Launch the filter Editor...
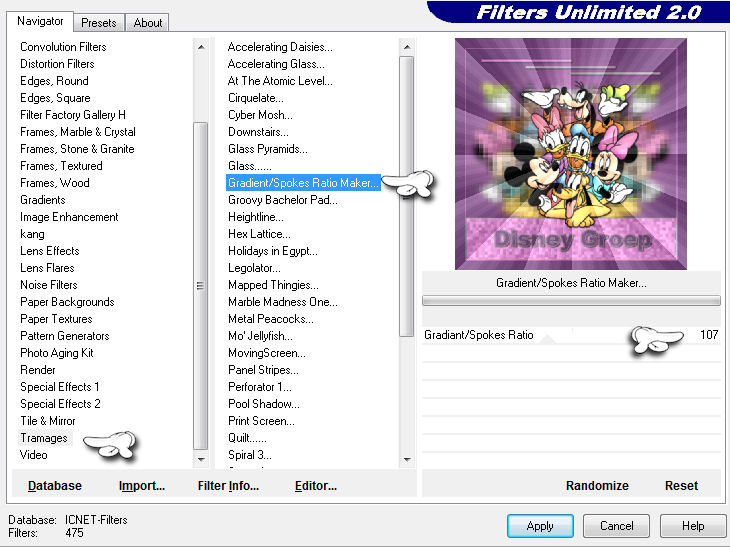Image resolution: width=730 pixels, height=547 pixels. 316,486
